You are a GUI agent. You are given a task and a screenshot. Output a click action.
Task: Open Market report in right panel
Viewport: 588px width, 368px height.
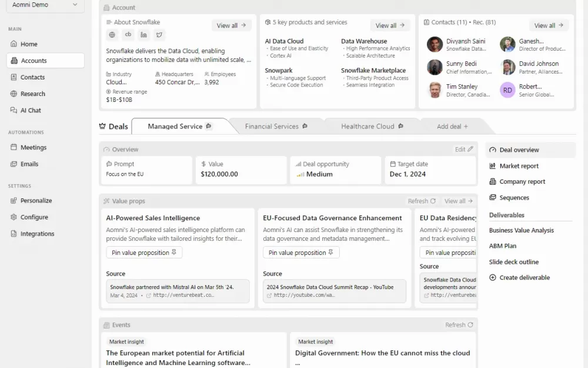pyautogui.click(x=531, y=165)
